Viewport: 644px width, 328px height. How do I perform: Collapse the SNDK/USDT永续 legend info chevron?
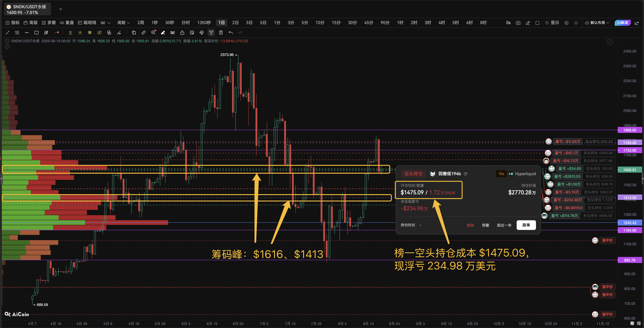[x=7, y=41]
